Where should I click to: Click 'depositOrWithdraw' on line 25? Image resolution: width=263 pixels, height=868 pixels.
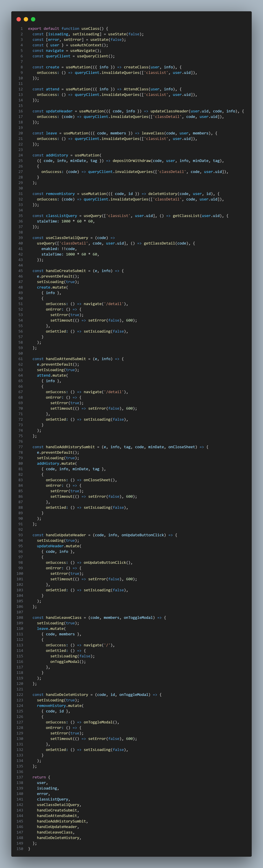[x=131, y=161]
